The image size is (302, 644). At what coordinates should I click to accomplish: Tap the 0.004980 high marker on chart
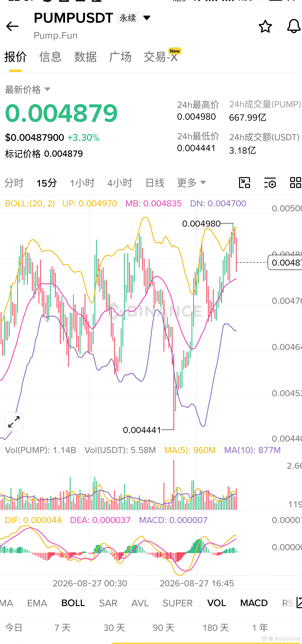201,223
